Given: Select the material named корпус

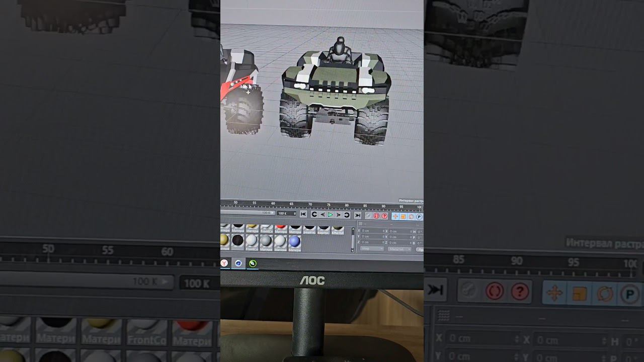Looking at the screenshot, I should coord(324,229).
